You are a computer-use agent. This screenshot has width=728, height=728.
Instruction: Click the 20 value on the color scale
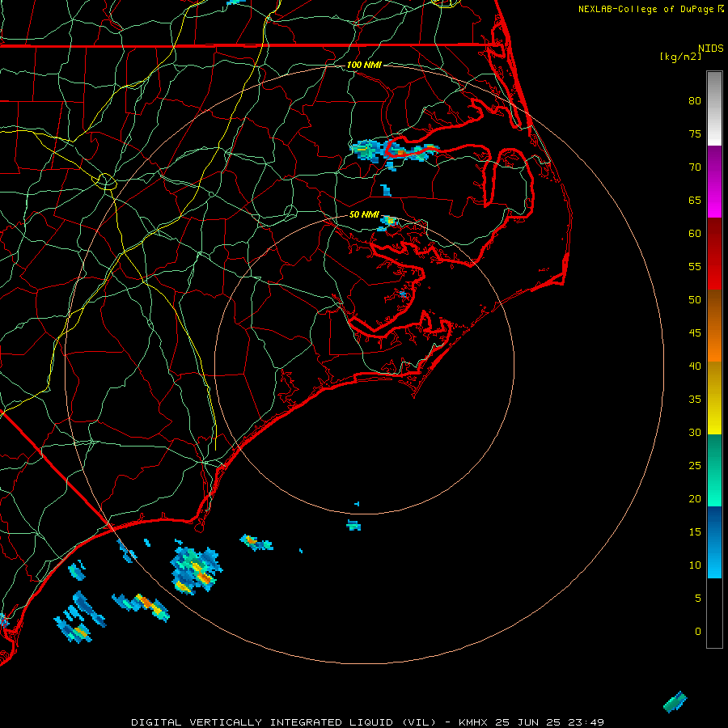(695, 498)
